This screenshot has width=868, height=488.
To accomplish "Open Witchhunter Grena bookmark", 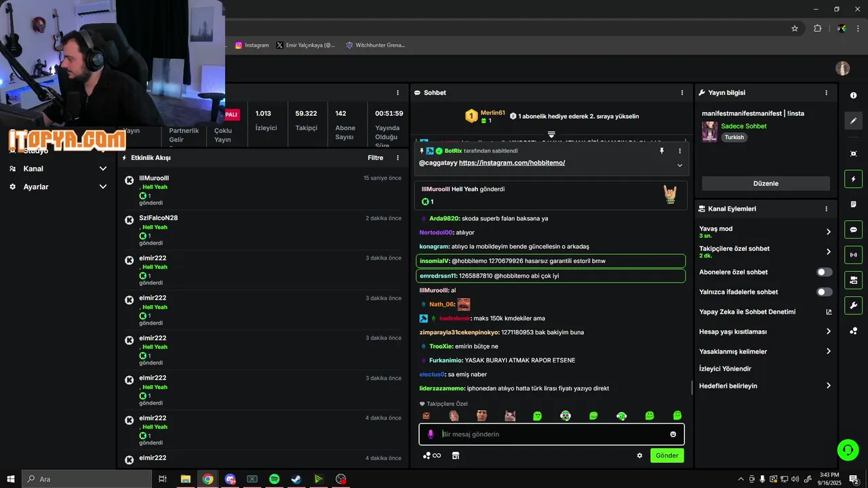I will 375,45.
